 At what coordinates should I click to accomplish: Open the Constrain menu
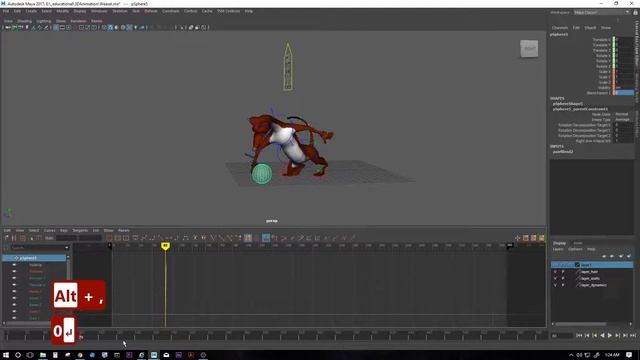(171, 11)
